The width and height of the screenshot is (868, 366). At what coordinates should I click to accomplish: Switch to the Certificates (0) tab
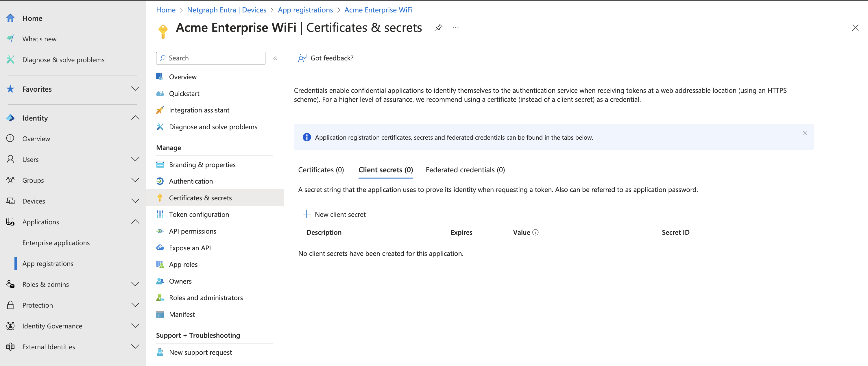(x=321, y=170)
